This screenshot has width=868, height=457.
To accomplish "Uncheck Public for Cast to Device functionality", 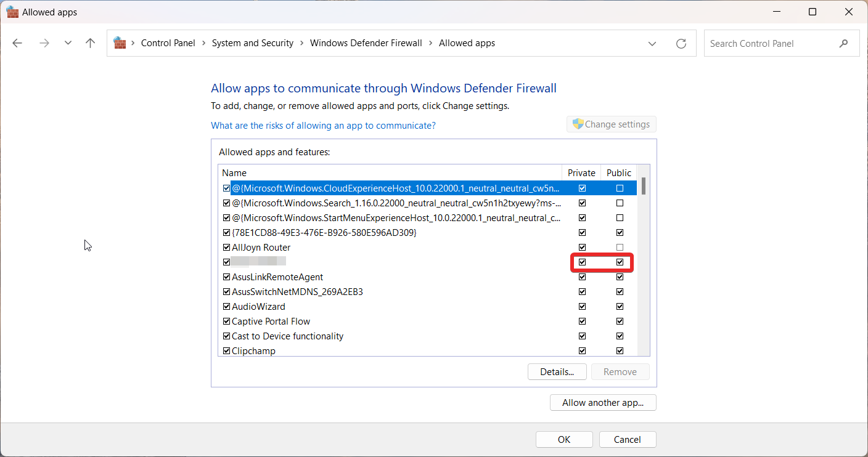I will click(x=620, y=336).
